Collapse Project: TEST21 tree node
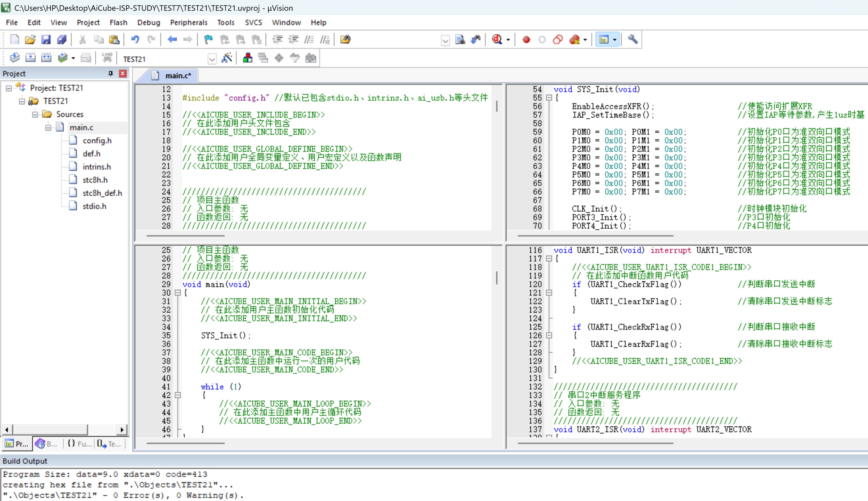Image resolution: width=868 pixels, height=501 pixels. pos(9,88)
